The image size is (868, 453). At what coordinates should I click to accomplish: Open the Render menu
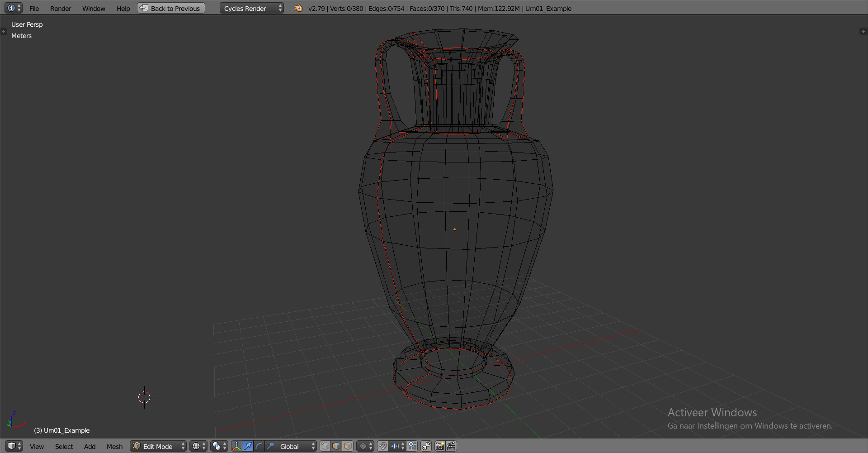[61, 8]
